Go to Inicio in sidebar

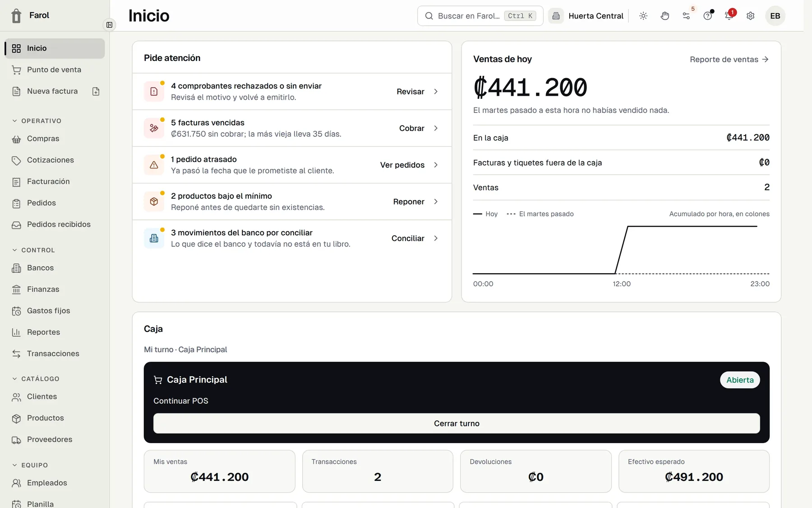pos(55,48)
